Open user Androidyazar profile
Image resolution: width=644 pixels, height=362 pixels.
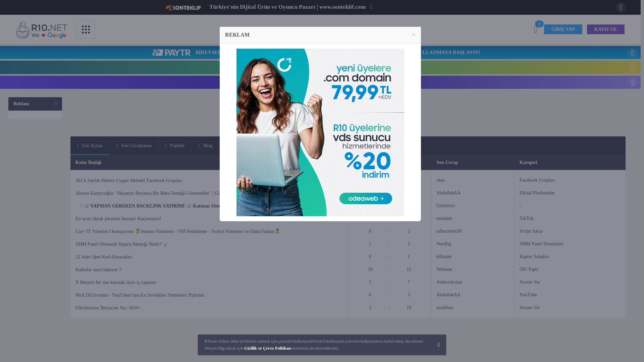point(449,282)
